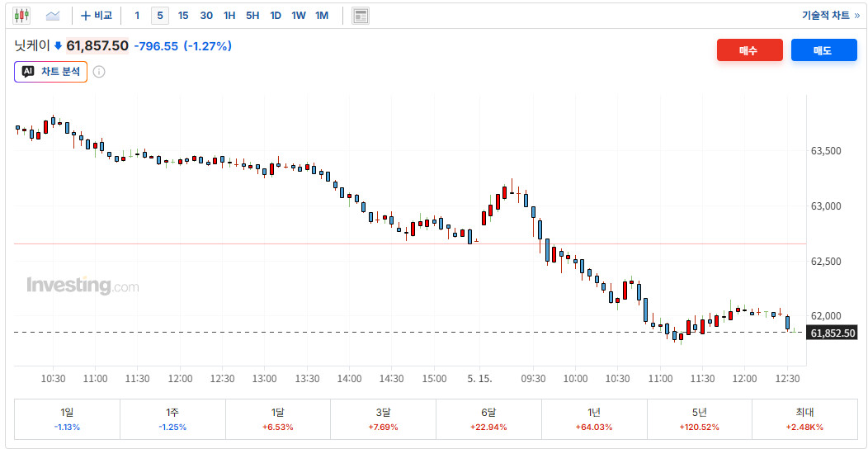Click the AI badge in 차트 분석

[28, 72]
